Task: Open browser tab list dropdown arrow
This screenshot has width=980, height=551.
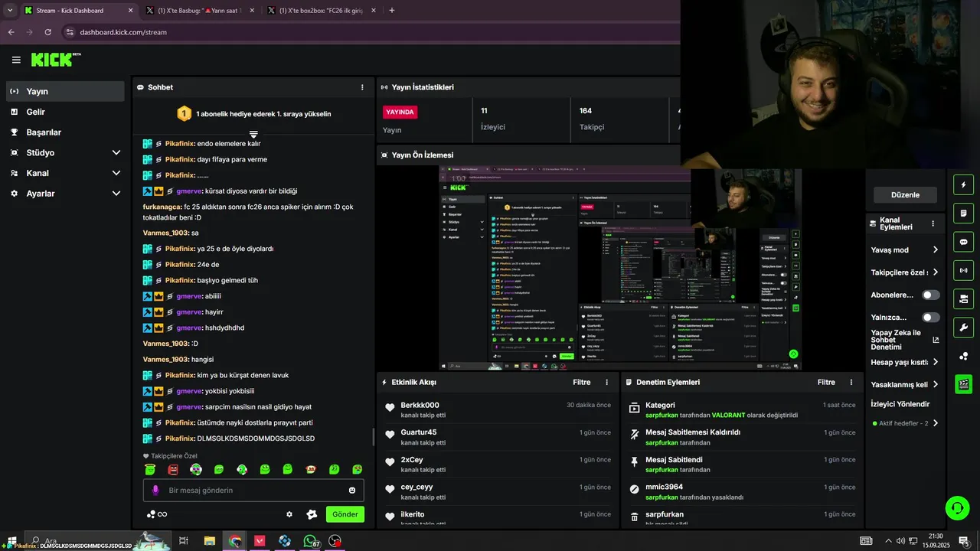Action: [10, 10]
